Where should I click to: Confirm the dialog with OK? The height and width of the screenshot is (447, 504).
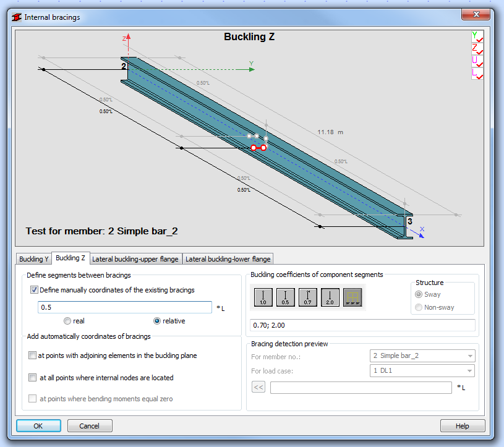(x=38, y=425)
